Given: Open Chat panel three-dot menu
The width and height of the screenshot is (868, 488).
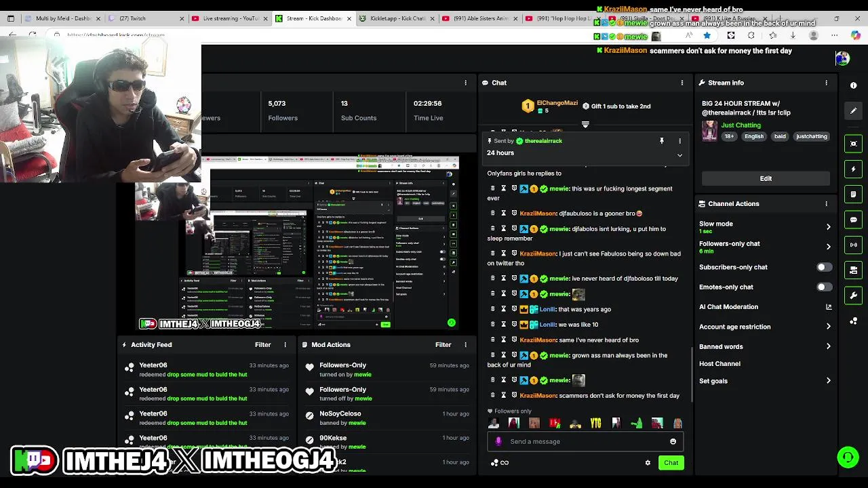Looking at the screenshot, I should click(x=682, y=83).
